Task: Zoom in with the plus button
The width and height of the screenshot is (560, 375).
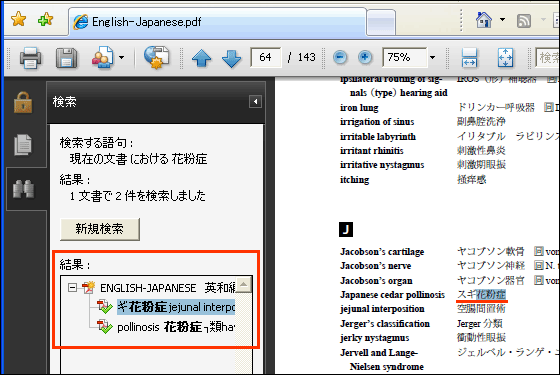Action: point(365,57)
